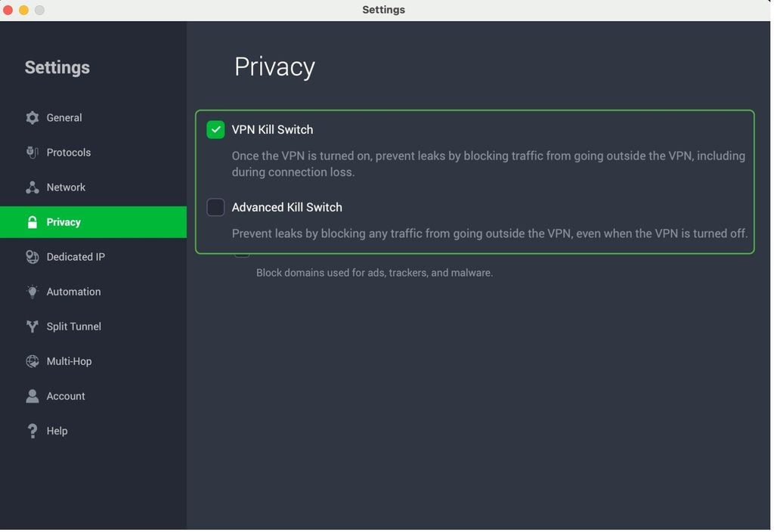Click the General gear icon
The height and width of the screenshot is (532, 774).
click(x=32, y=118)
